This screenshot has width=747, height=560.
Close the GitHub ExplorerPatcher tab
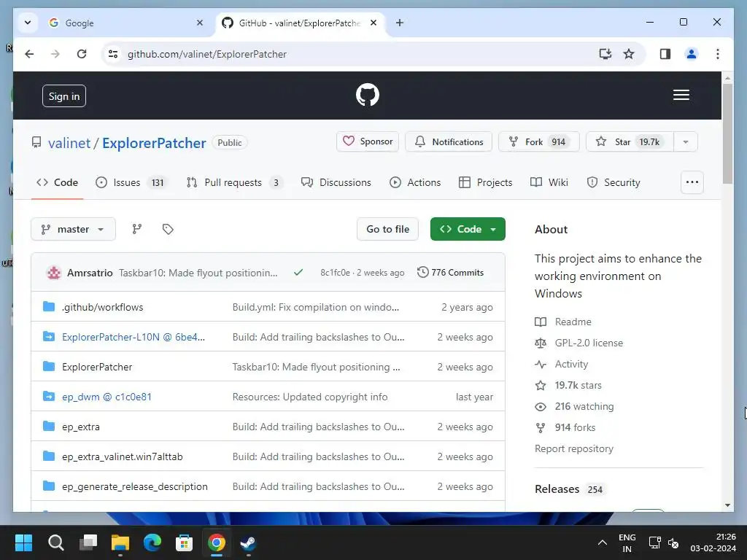pos(373,23)
